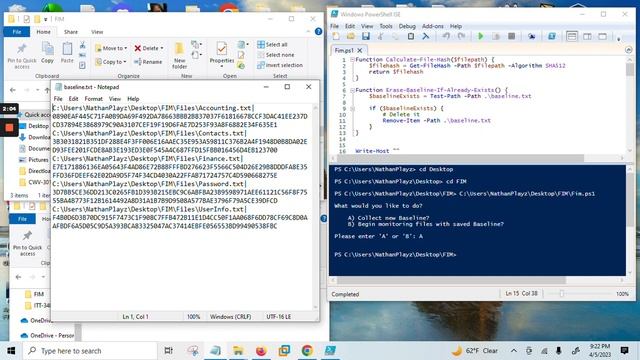Click New folder in Explorer ribbon

point(180,56)
